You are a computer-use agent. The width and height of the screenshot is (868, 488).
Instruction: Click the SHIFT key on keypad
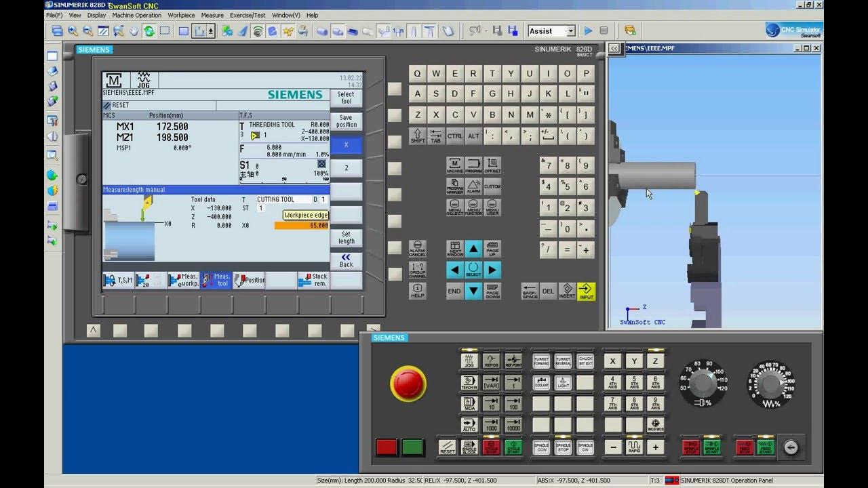pyautogui.click(x=417, y=136)
